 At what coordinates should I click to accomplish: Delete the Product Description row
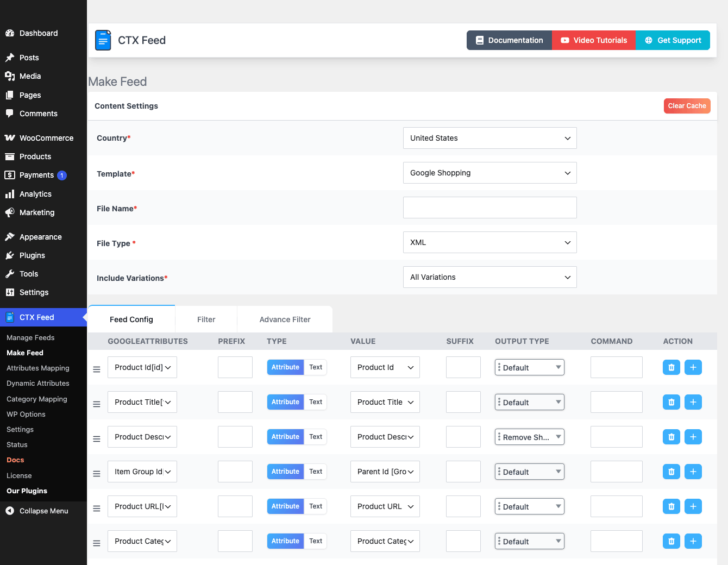[671, 437]
